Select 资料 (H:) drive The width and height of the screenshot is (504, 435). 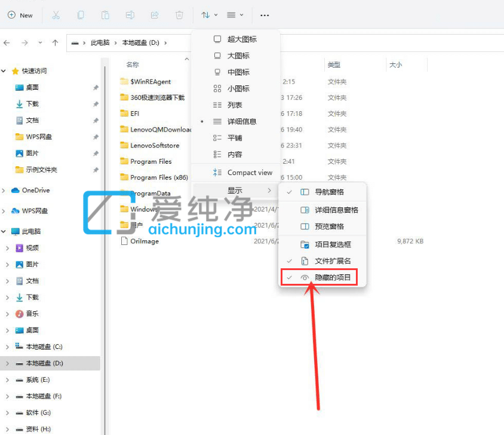pos(33,429)
